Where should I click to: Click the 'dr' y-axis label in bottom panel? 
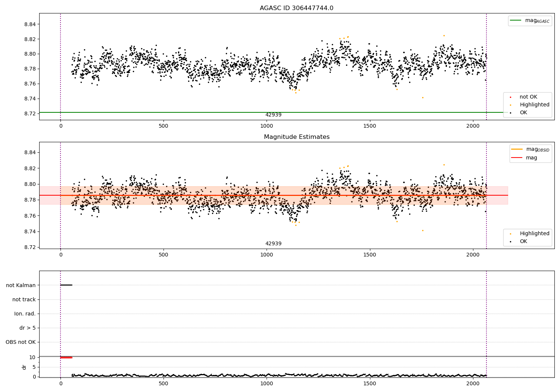click(x=24, y=367)
